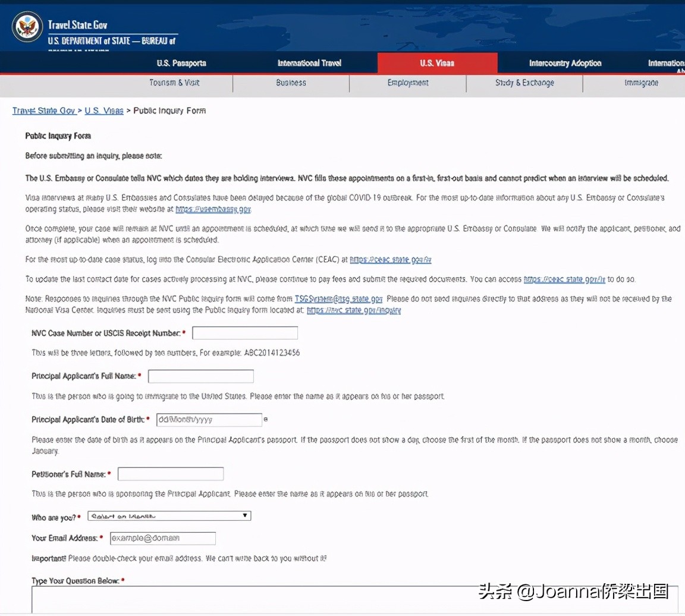Open the calendar picker beside Date of Birth
The height and width of the screenshot is (616, 685).
click(x=265, y=419)
